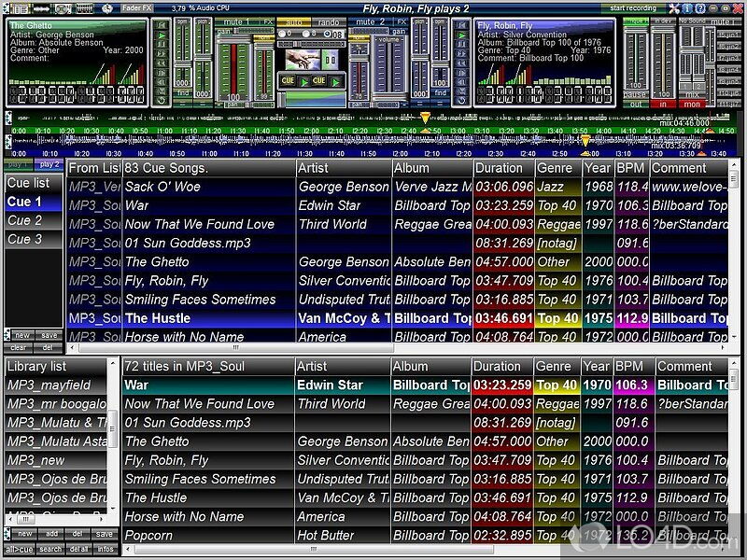
Task: Select Cue 1 in cue list
Action: point(34,202)
